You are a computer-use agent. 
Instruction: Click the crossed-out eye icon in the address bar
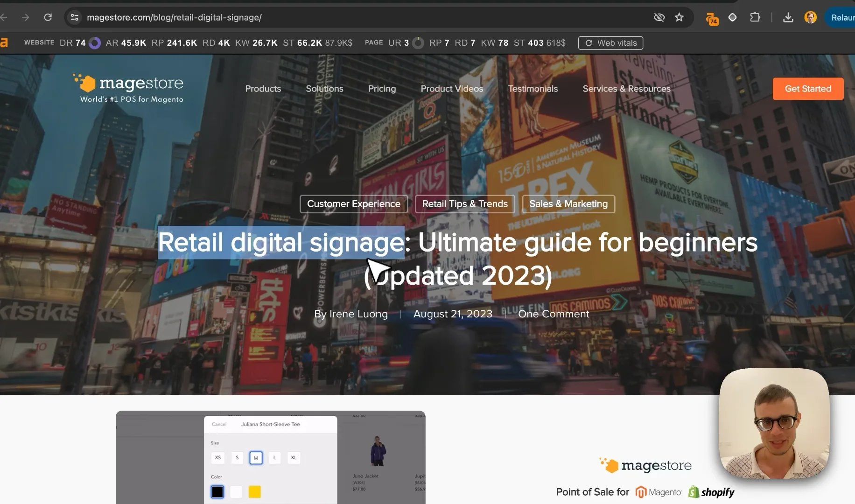[x=659, y=17]
